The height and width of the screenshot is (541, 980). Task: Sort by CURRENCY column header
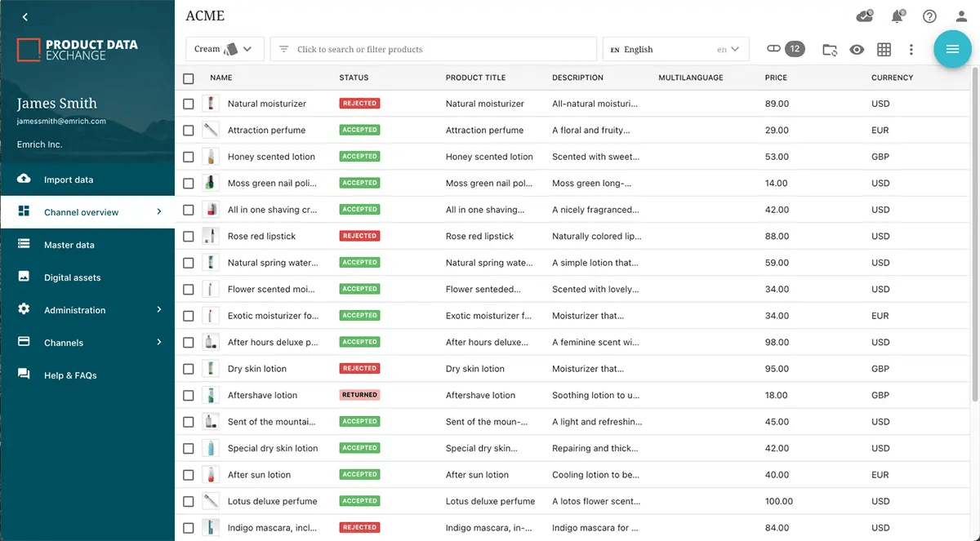[892, 78]
